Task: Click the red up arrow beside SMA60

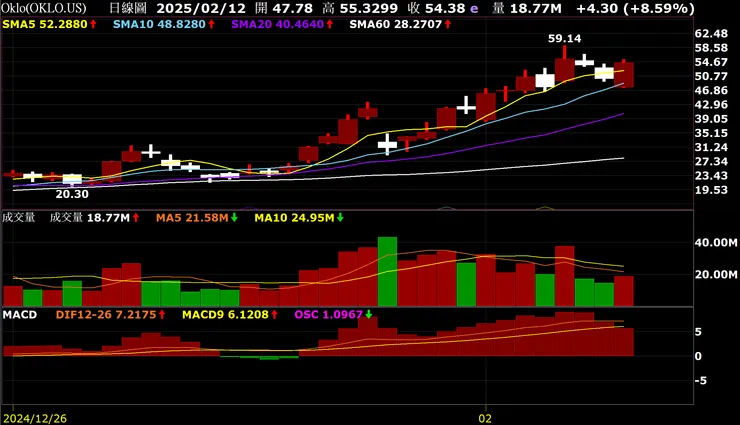Action: click(x=447, y=24)
